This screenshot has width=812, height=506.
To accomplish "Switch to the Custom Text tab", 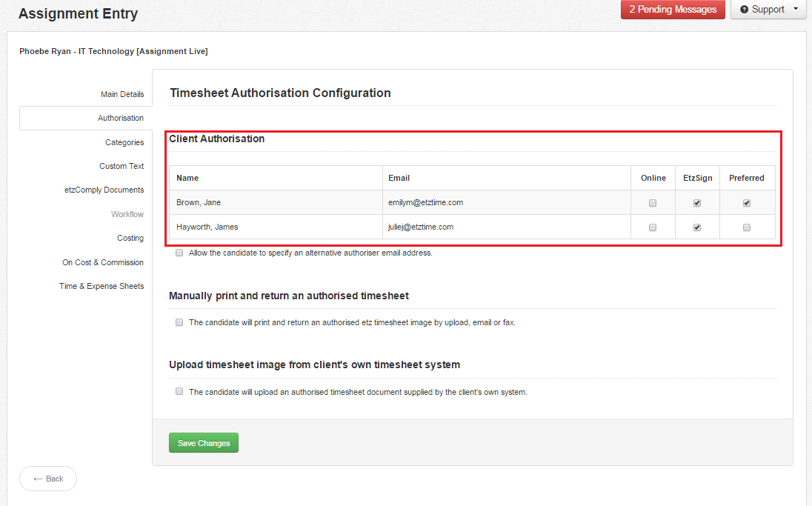I will pos(122,166).
